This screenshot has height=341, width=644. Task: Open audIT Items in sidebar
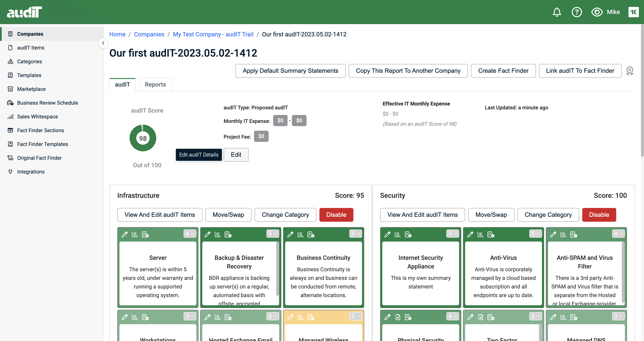tap(52, 48)
